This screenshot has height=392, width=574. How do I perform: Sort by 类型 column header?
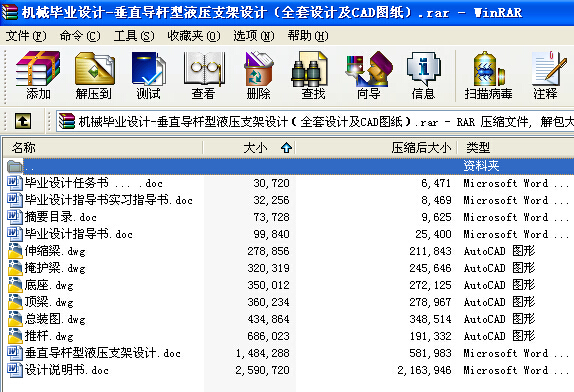tap(515, 148)
